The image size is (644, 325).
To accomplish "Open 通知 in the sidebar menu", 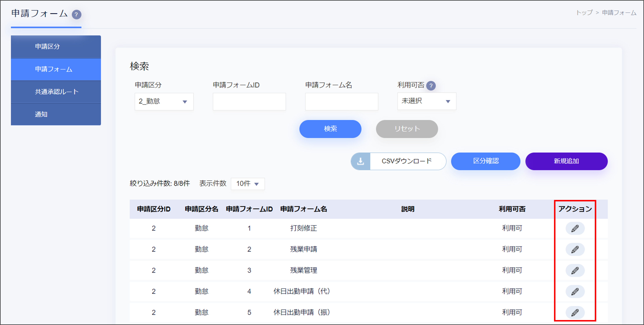I will 56,114.
